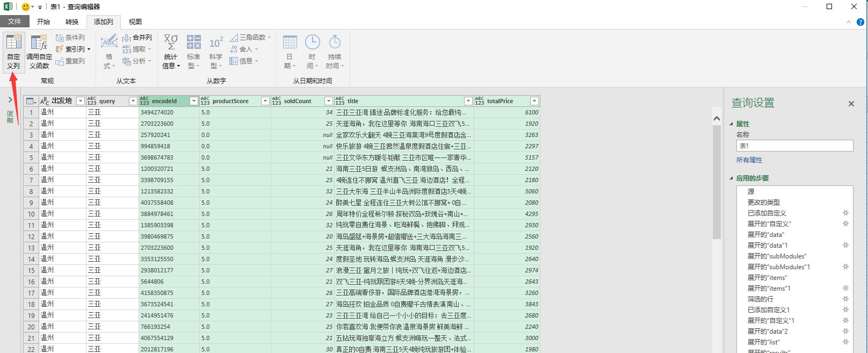Open the 分析 parse tool
This screenshot has height=353, width=868.
tap(137, 61)
